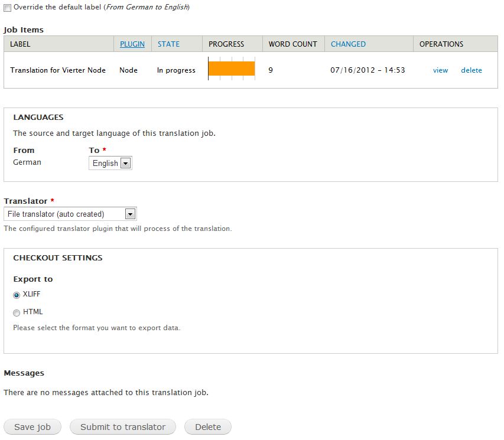View the Vierter Node job item
The height and width of the screenshot is (440, 504).
click(440, 70)
